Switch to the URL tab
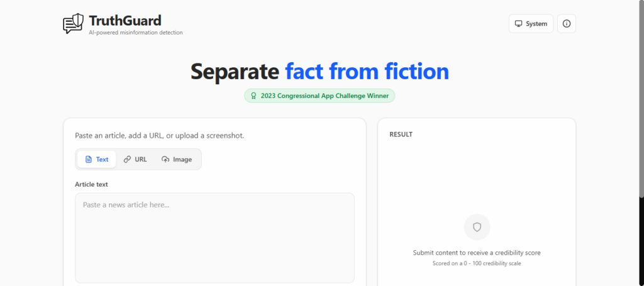This screenshot has height=286, width=644. pyautogui.click(x=135, y=160)
